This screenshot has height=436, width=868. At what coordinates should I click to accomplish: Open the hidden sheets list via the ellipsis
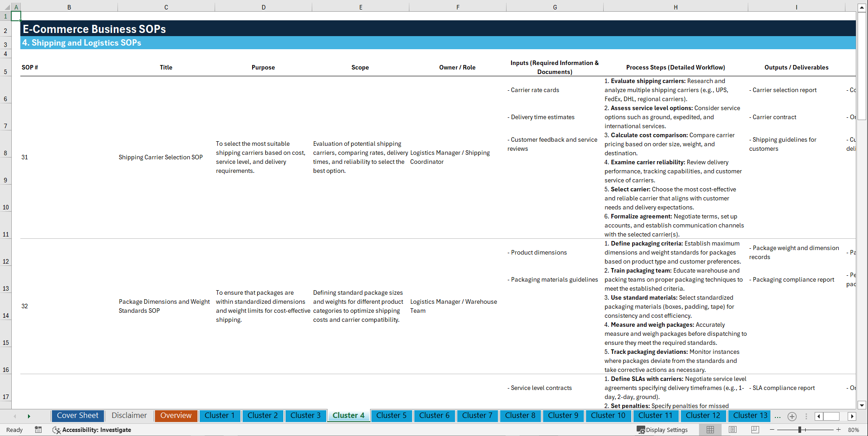[x=778, y=416]
